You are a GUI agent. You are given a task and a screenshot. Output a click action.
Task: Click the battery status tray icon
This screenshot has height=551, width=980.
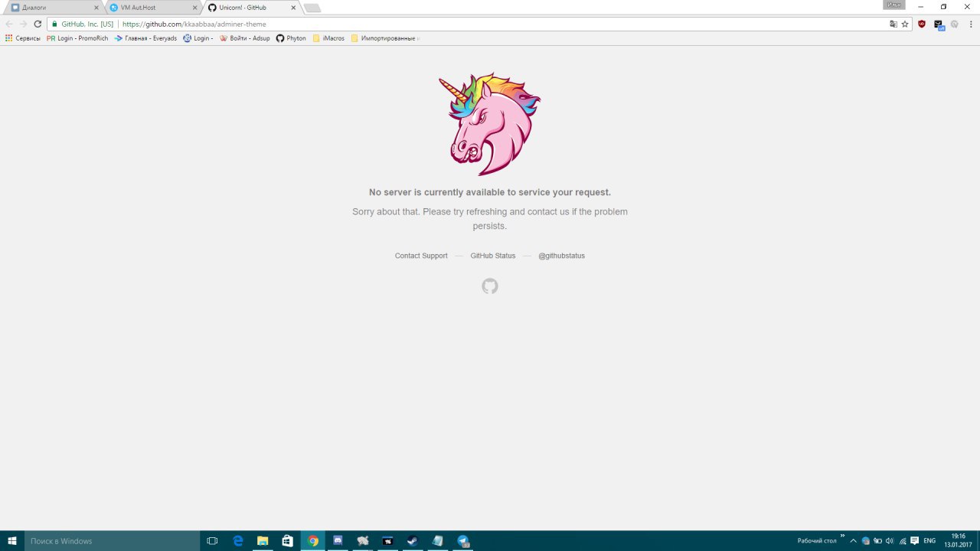pos(877,540)
